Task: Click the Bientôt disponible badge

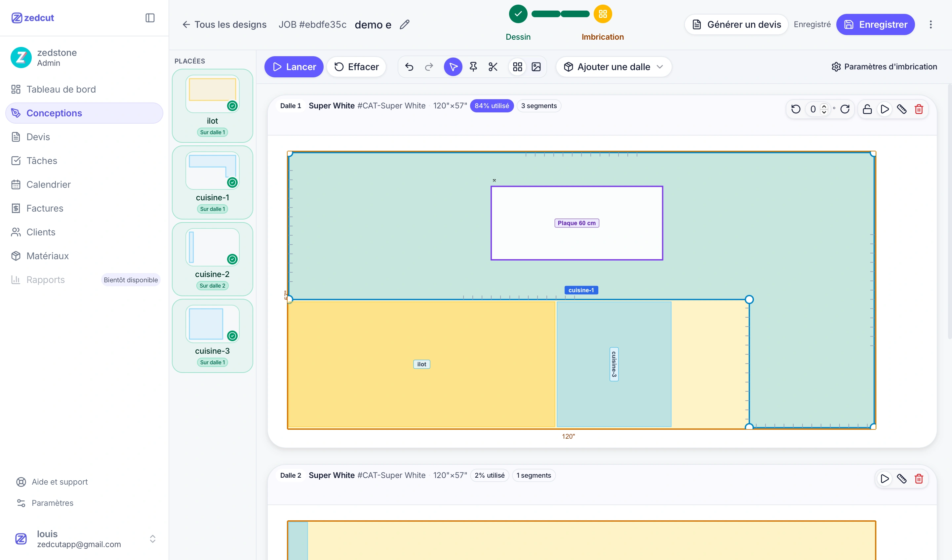Action: [131, 280]
